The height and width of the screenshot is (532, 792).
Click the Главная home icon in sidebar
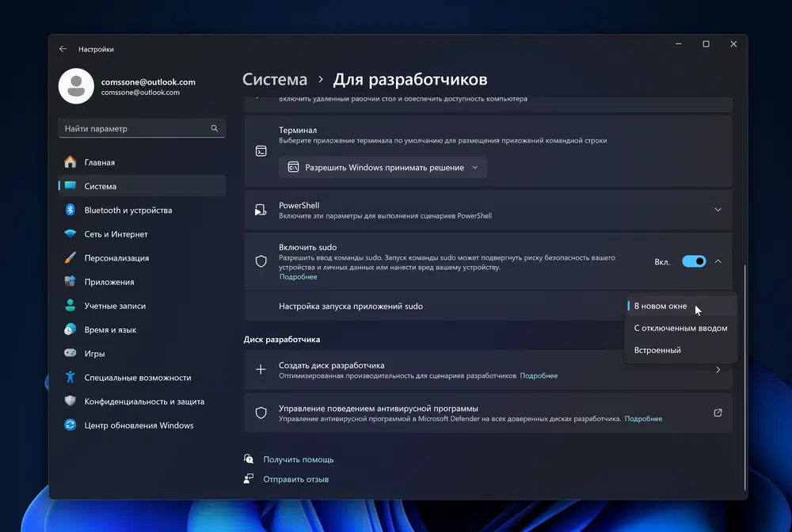click(70, 162)
